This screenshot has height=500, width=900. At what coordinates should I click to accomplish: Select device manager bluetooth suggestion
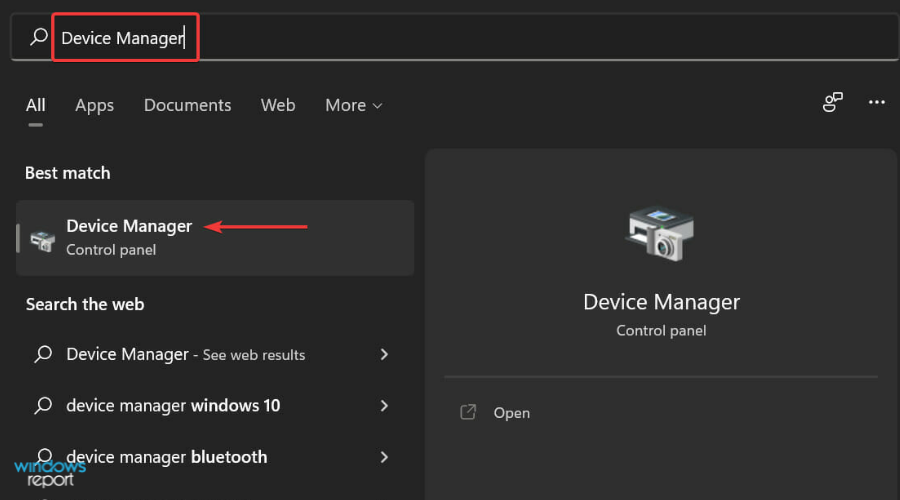pos(166,457)
